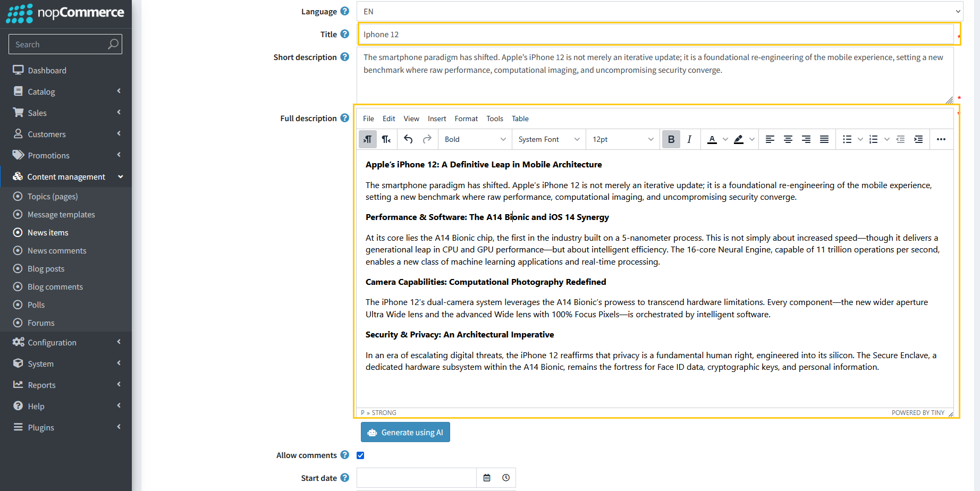Undo the last edit in the editor
Viewport: 980px width, 491px height.
pyautogui.click(x=408, y=139)
